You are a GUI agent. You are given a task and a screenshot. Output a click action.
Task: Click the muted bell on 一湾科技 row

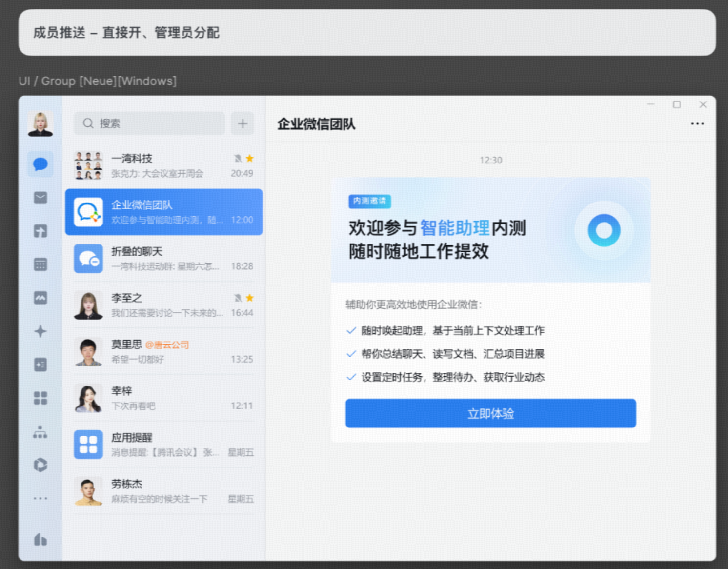[238, 158]
